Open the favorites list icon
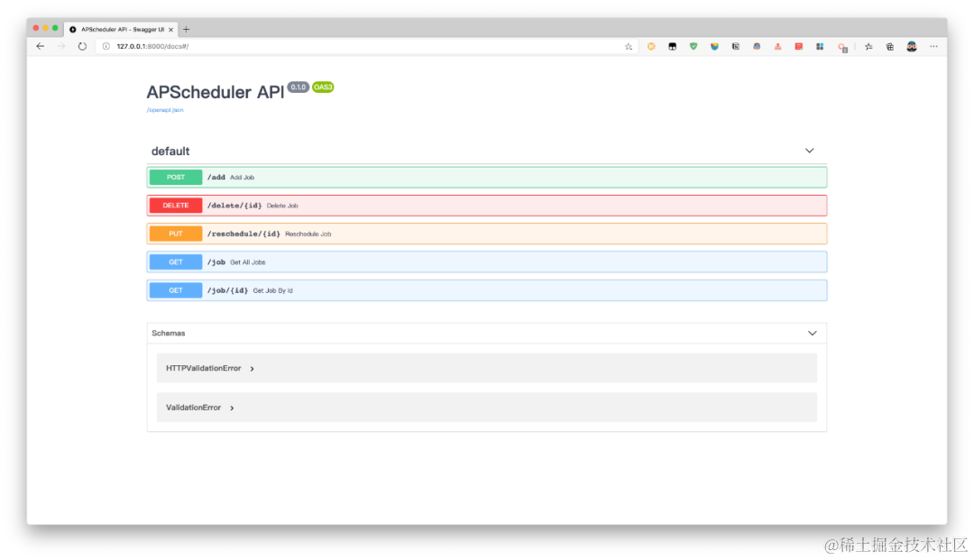Viewport: 974px width, 560px height. pyautogui.click(x=868, y=47)
